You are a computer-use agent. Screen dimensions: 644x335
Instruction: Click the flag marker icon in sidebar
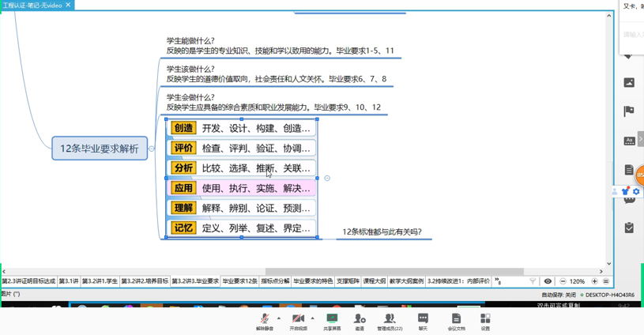tap(629, 111)
